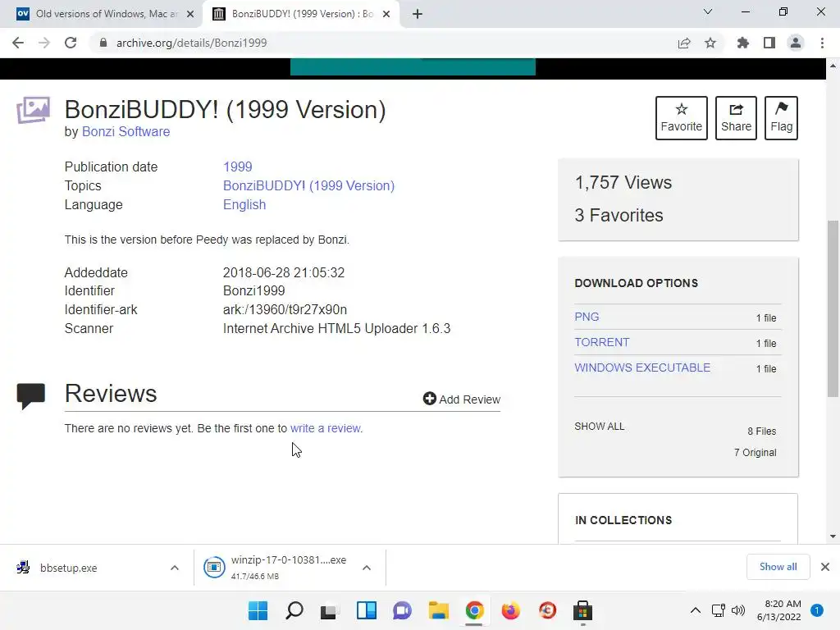This screenshot has height=630, width=840.
Task: Show hidden system tray icons
Action: (x=696, y=610)
